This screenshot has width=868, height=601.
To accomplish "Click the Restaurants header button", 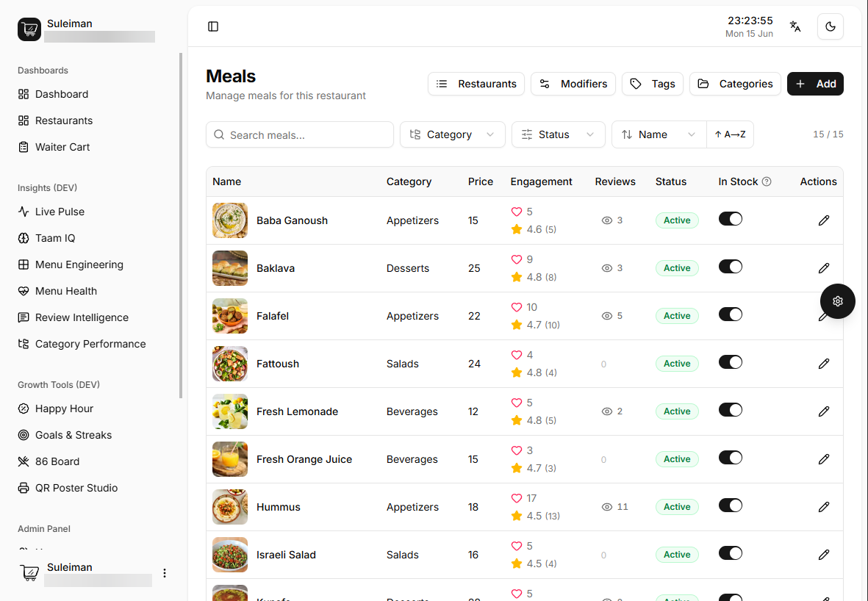I will point(476,84).
